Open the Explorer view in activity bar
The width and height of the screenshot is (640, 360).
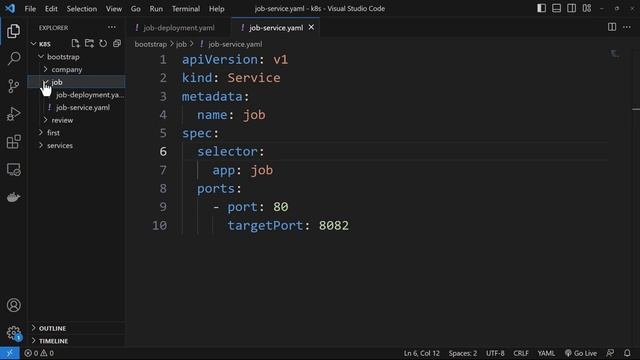[x=13, y=31]
